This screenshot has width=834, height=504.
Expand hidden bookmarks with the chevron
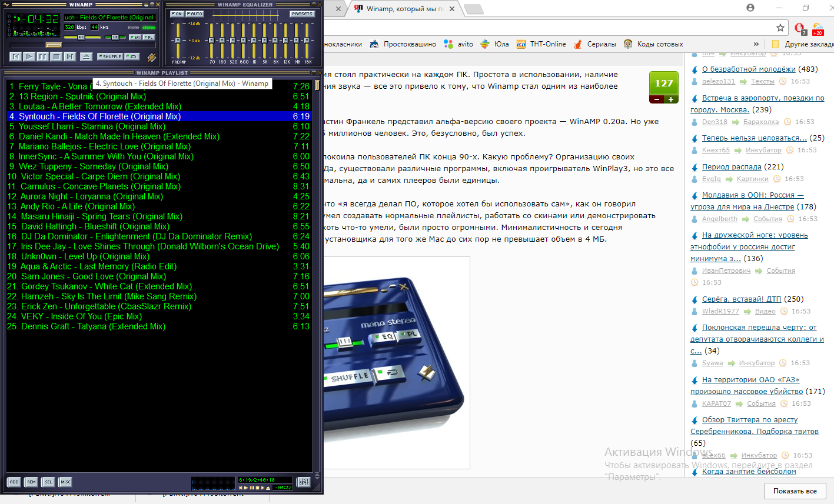pyautogui.click(x=756, y=44)
